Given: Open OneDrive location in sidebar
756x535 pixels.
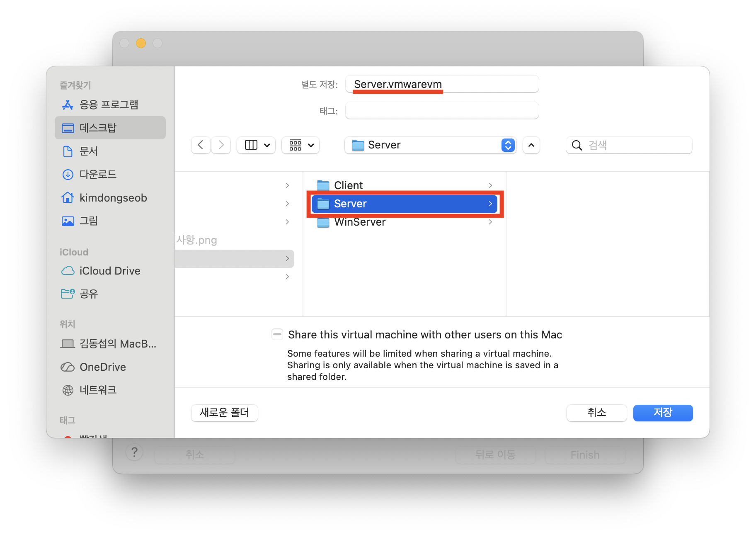Looking at the screenshot, I should [x=110, y=367].
